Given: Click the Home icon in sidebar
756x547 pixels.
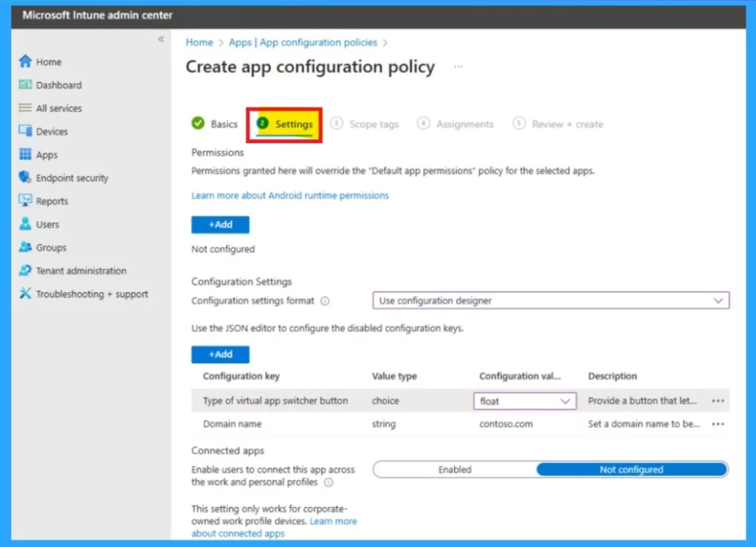Looking at the screenshot, I should coord(25,61).
